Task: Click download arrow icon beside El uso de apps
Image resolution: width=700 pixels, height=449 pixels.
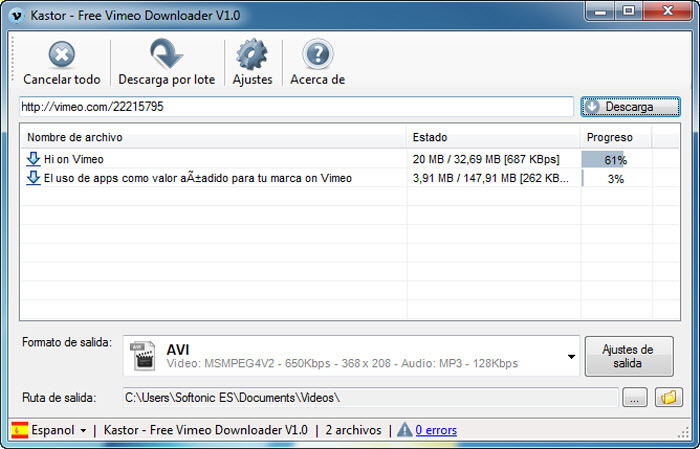Action: click(x=33, y=178)
